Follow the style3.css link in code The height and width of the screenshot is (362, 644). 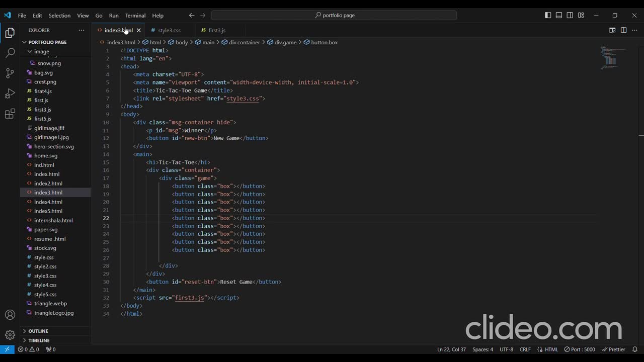click(243, 99)
